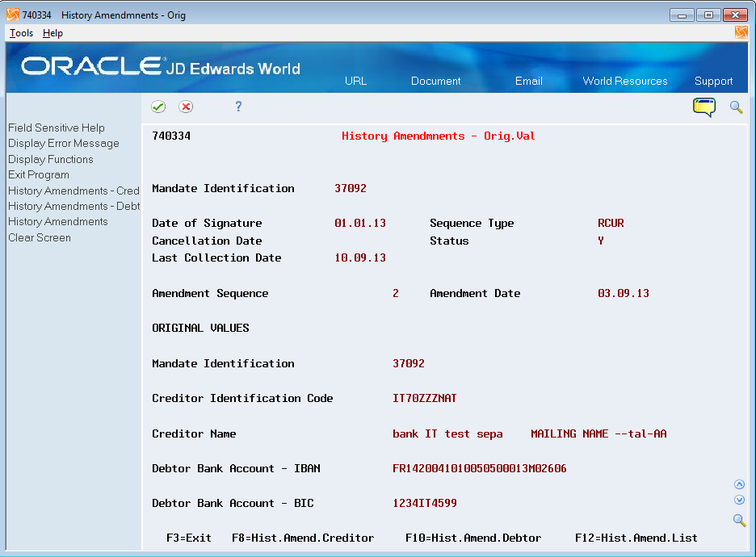Select Display Functions in the sidebar
The width and height of the screenshot is (756, 557).
point(51,159)
